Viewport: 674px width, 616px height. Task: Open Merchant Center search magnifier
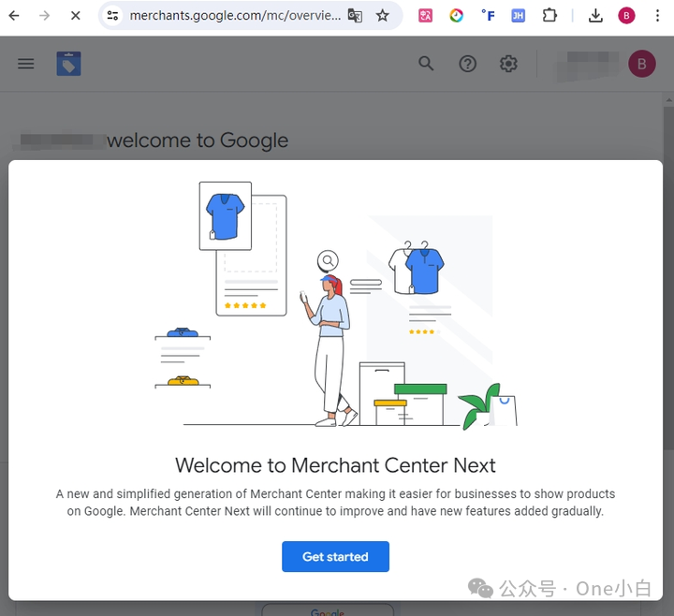(x=426, y=64)
